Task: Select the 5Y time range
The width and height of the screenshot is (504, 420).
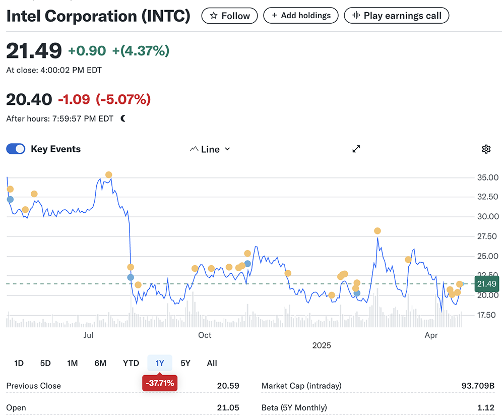Action: point(185,363)
